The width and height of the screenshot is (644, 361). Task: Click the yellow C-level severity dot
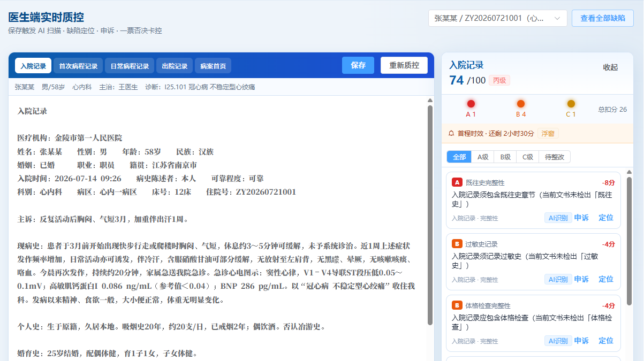571,104
